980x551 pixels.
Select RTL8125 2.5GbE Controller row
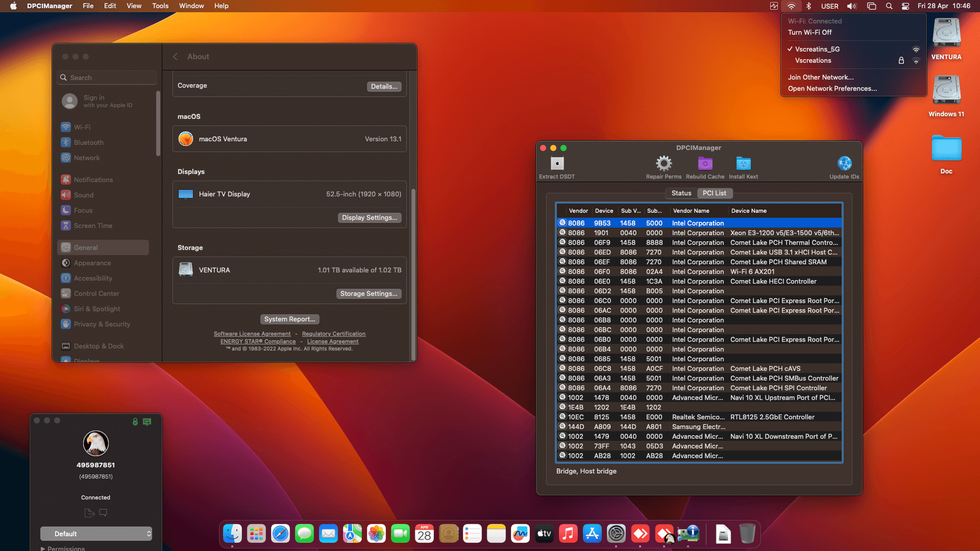699,417
